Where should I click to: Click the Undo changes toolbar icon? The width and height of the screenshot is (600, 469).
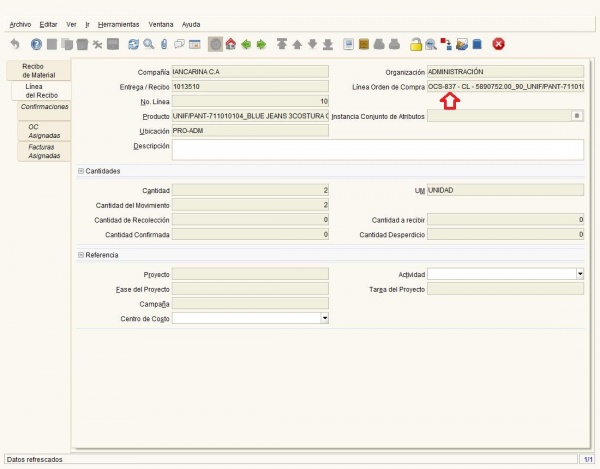click(x=15, y=44)
